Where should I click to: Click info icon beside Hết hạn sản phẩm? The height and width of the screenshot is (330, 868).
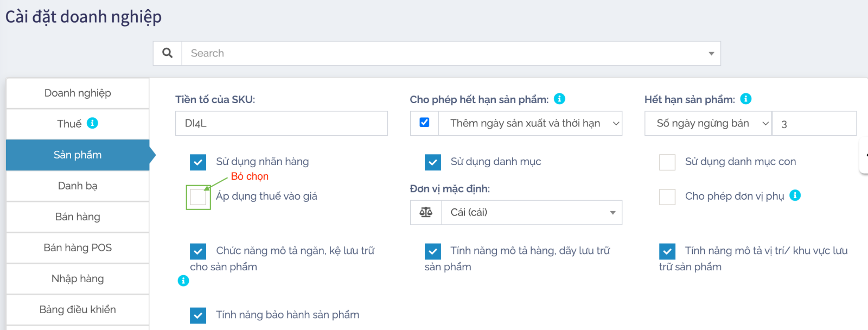coord(746,99)
